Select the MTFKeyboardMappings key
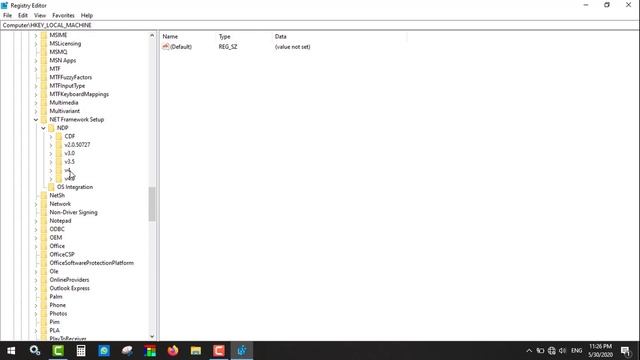This screenshot has width=640, height=360. click(x=79, y=94)
